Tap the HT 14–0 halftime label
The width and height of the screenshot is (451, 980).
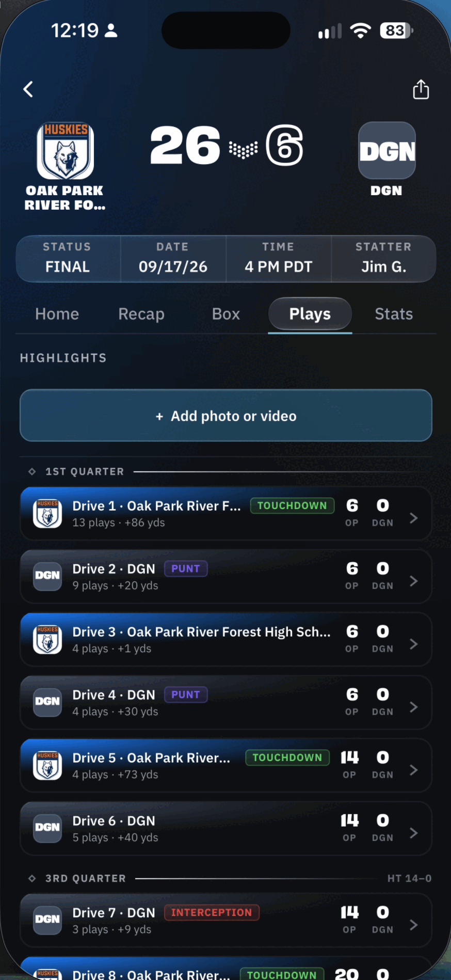(x=409, y=878)
